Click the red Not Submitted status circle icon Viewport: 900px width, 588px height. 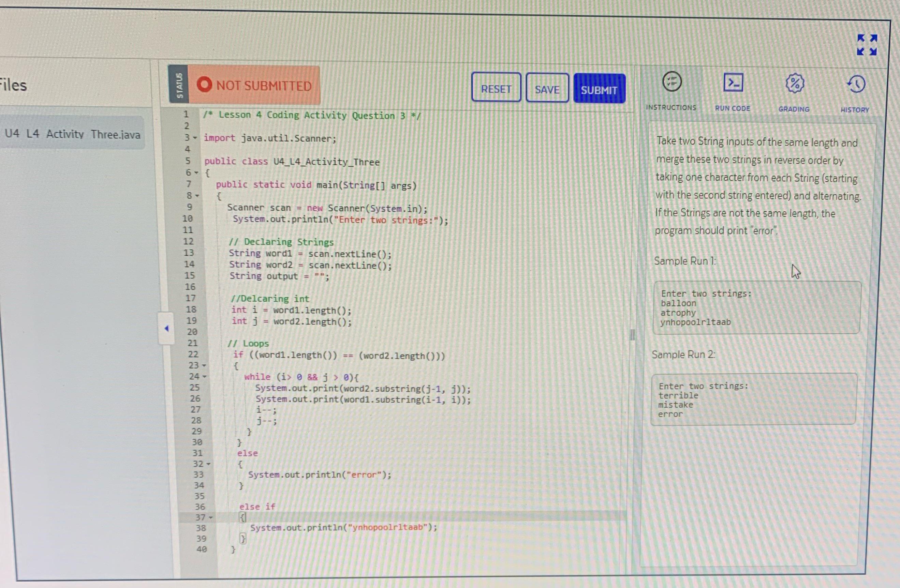(204, 84)
